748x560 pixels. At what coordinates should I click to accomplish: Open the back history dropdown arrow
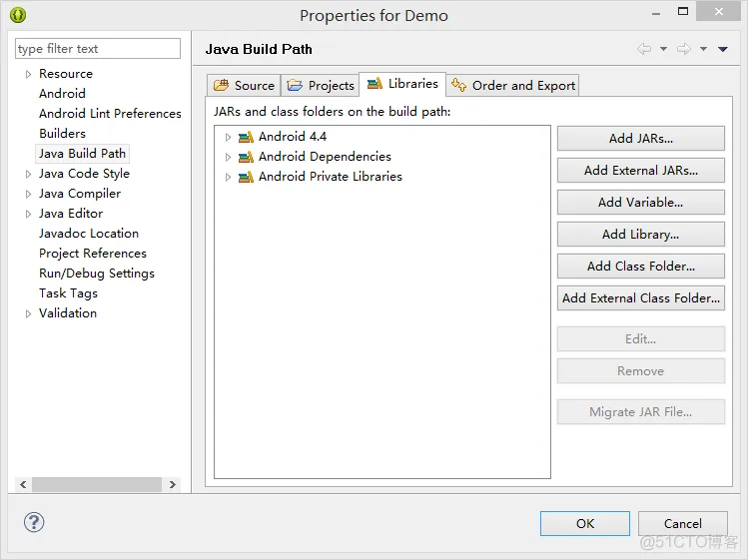[663, 49]
